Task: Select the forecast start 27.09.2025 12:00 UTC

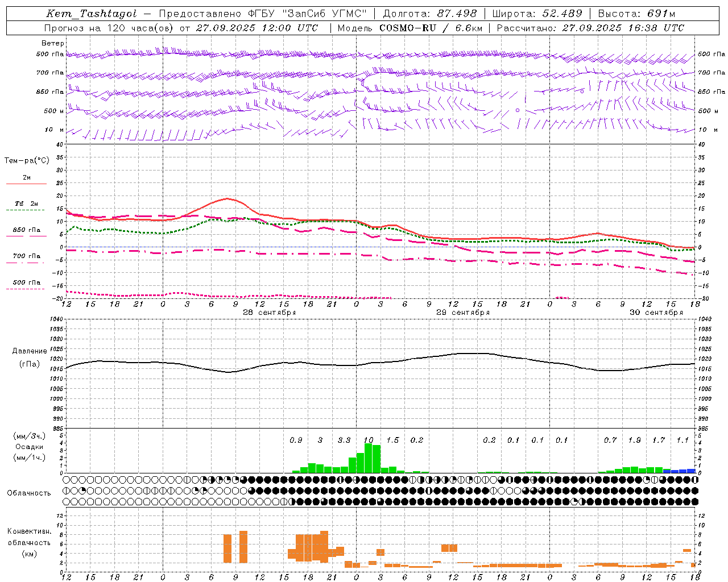Action: coord(257,27)
